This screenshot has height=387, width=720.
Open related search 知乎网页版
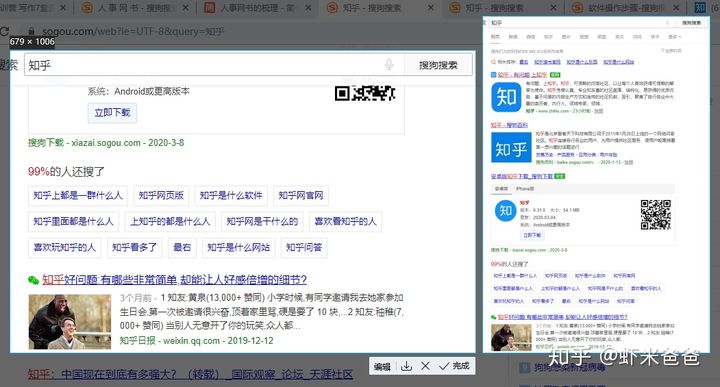tap(161, 196)
